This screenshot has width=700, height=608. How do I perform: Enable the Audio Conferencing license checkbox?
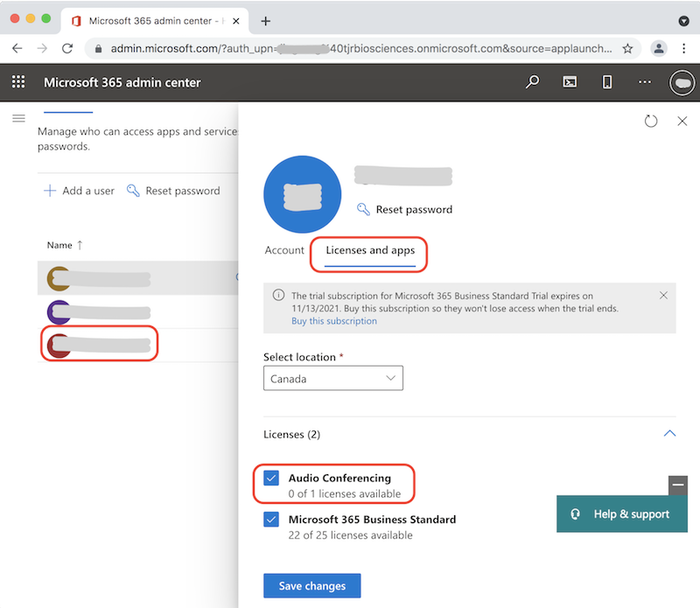pyautogui.click(x=271, y=478)
